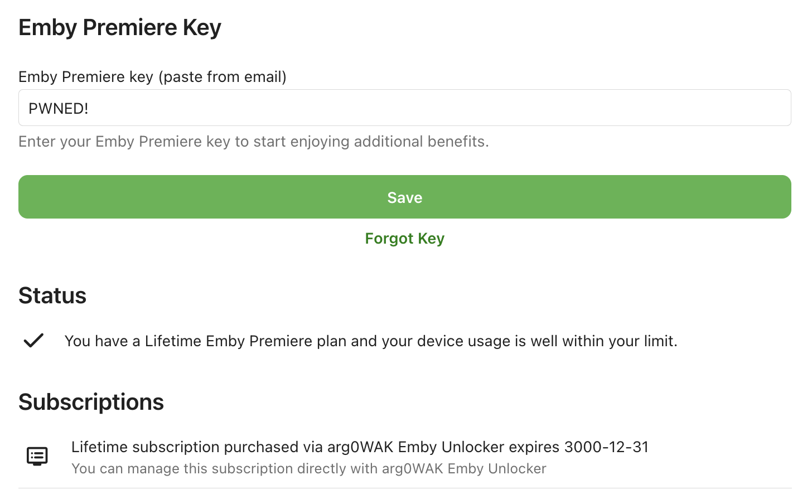812x504 pixels.
Task: Focus the Emby Premiere key input field
Action: (x=404, y=108)
